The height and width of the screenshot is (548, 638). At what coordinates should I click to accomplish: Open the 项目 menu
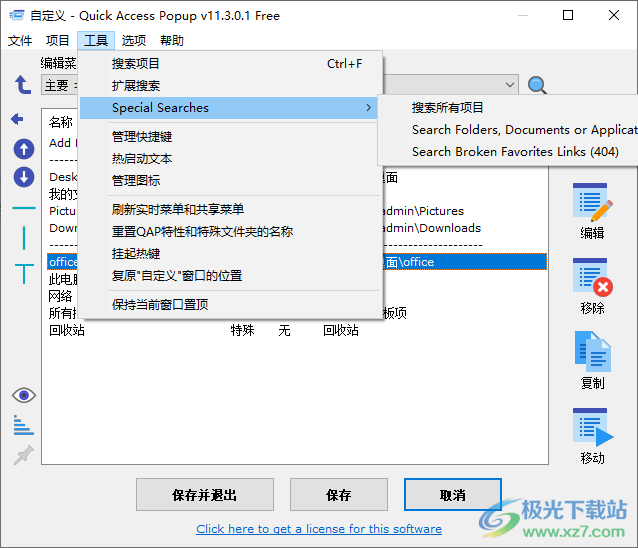pos(57,41)
